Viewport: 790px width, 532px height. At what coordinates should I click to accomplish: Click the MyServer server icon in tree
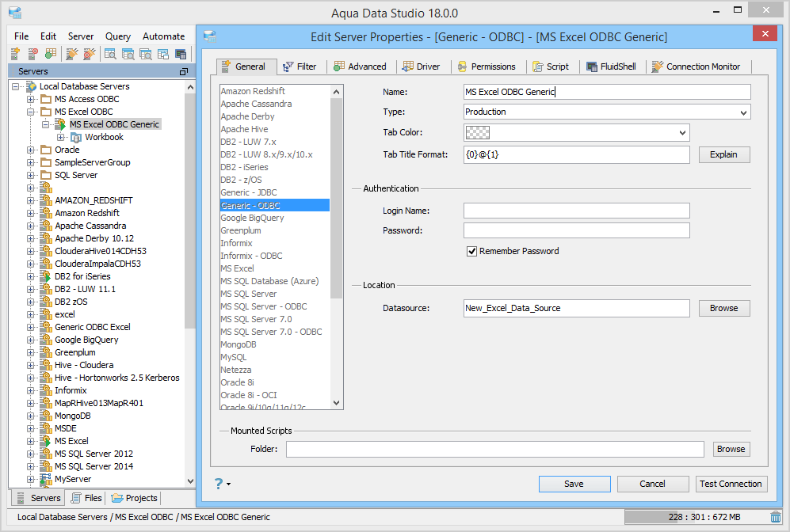click(x=46, y=479)
